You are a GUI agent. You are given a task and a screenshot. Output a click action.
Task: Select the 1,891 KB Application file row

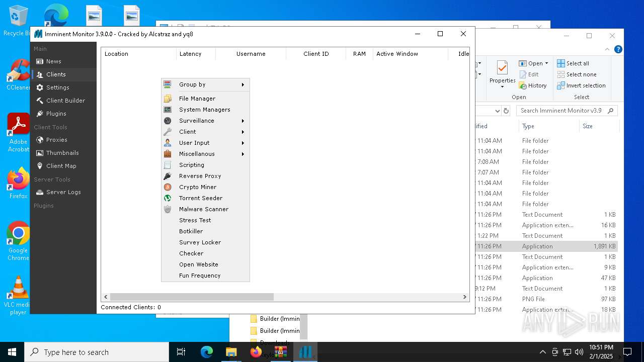pyautogui.click(x=546, y=246)
